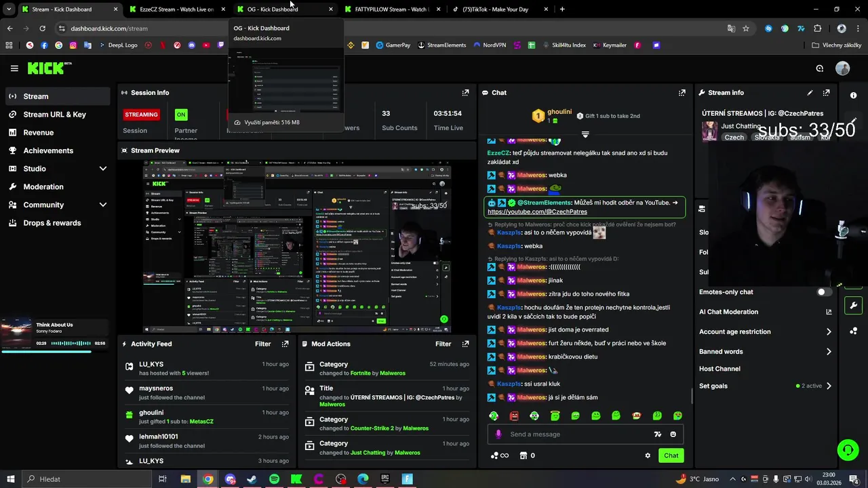Pop out the Chat panel
868x488 pixels.
(682, 93)
